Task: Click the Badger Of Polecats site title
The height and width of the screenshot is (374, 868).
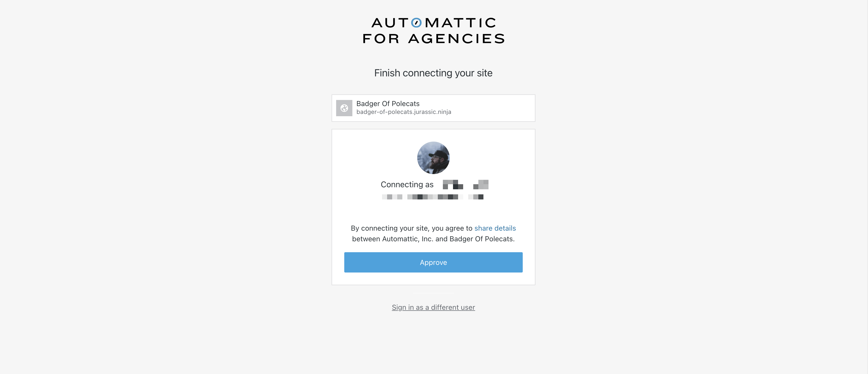Action: pyautogui.click(x=388, y=104)
